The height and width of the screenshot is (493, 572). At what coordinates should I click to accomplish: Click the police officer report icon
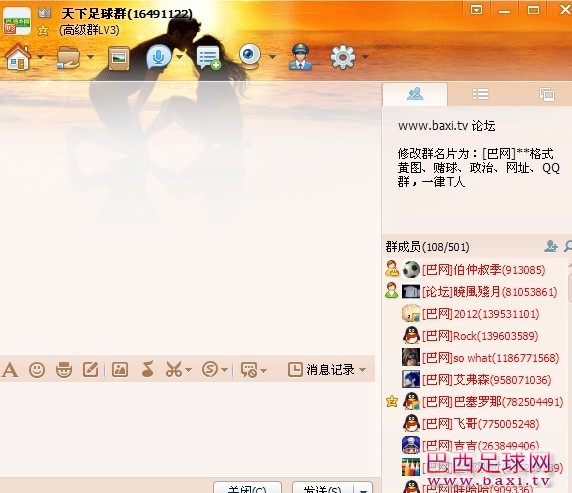coord(300,57)
